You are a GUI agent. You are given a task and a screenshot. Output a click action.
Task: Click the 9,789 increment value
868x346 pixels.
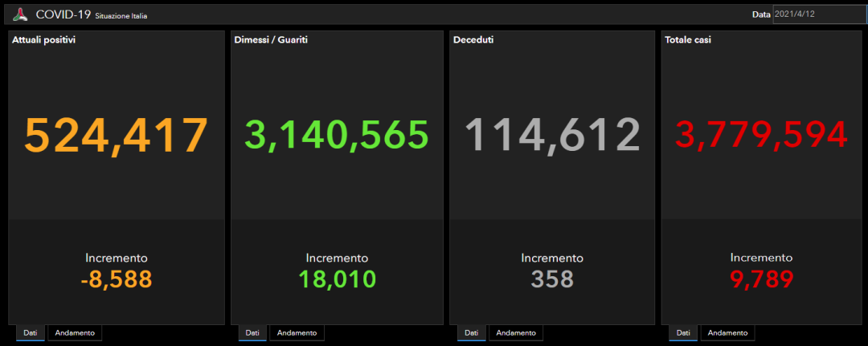(762, 279)
